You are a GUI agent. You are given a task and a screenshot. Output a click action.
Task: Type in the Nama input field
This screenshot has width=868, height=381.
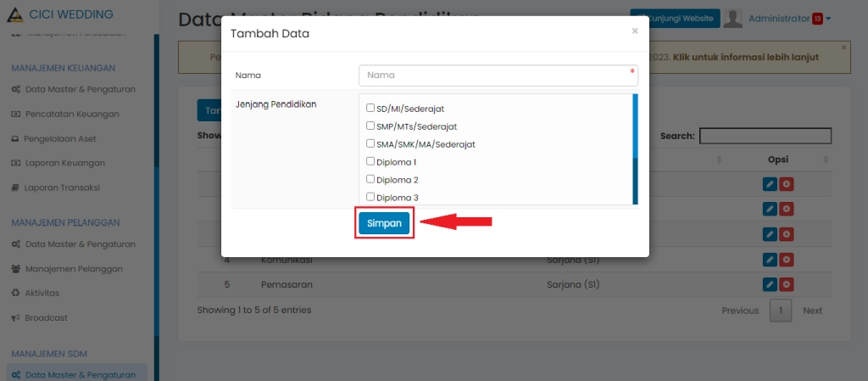(498, 76)
